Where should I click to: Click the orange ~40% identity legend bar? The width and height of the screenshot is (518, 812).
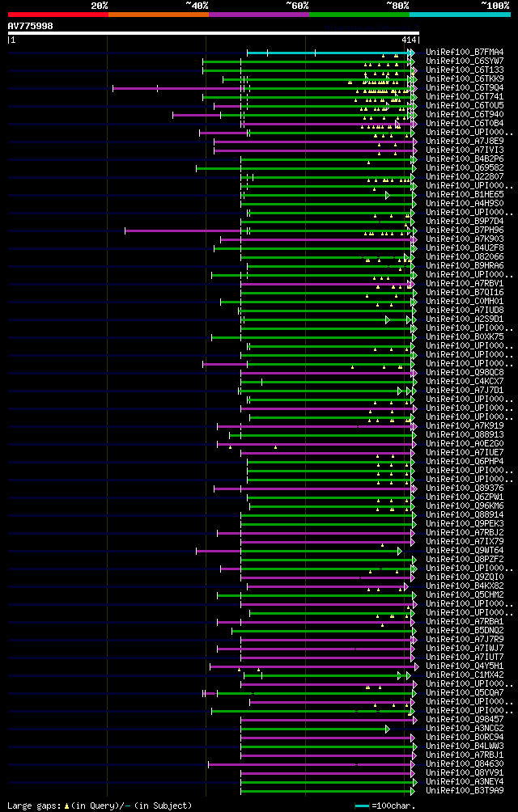[159, 15]
